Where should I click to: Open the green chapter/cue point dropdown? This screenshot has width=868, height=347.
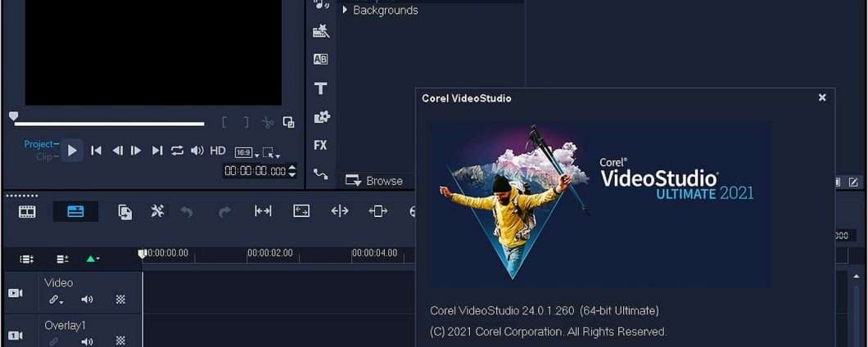93,259
